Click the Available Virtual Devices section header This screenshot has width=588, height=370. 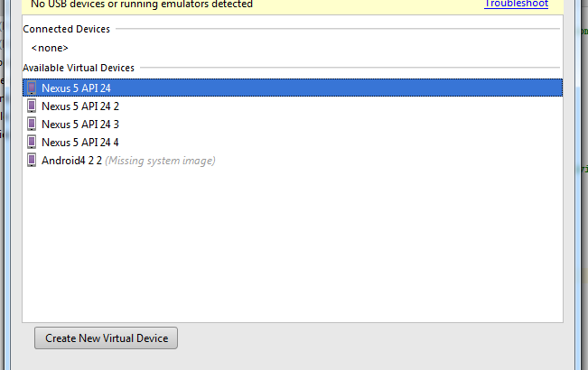pos(79,68)
